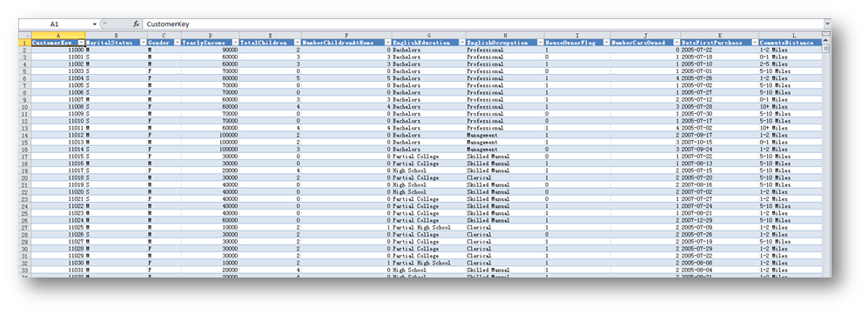Select row 14 header
This screenshot has height=314, width=868.
pyautogui.click(x=24, y=135)
